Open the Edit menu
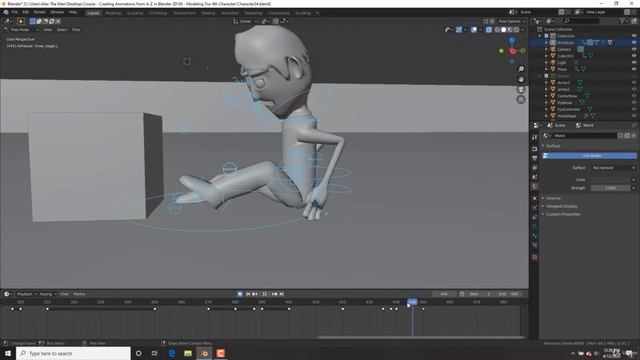This screenshot has width=640, height=360. 26,12
